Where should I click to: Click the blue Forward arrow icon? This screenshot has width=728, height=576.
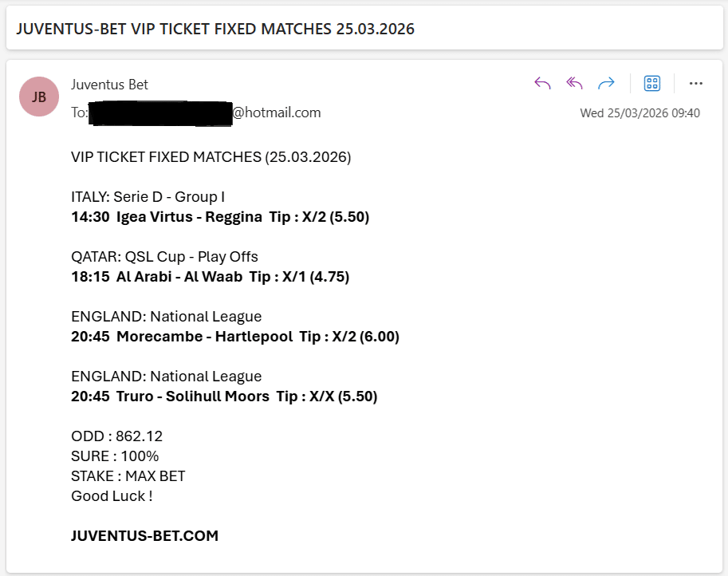(606, 82)
